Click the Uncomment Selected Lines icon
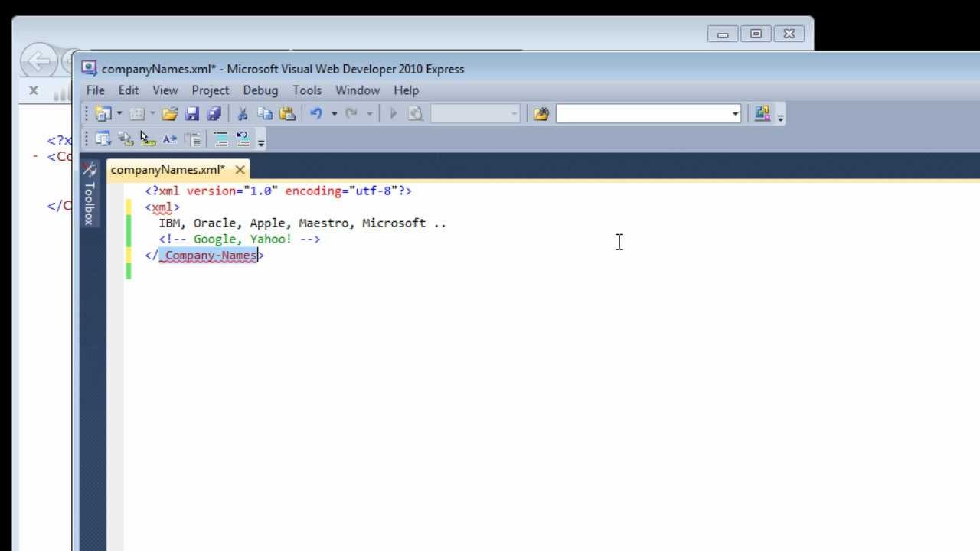The height and width of the screenshot is (551, 980). point(243,139)
